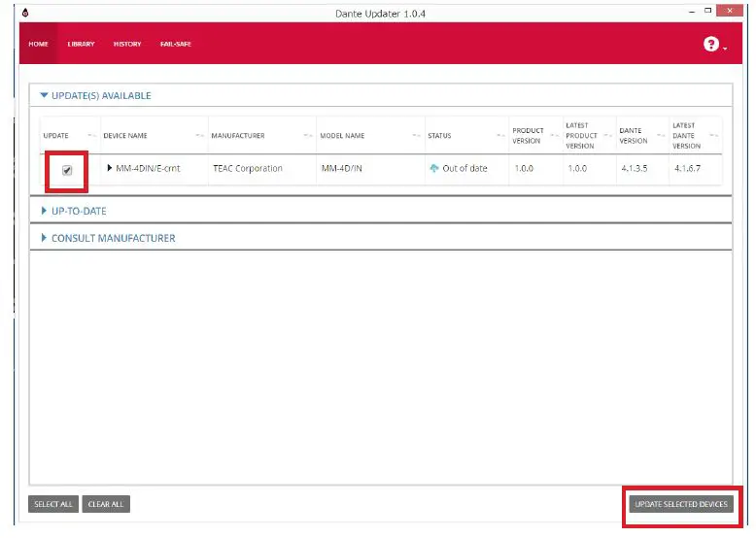This screenshot has width=756, height=538.
Task: Expand the Consult Manufacturer section
Action: tap(44, 238)
